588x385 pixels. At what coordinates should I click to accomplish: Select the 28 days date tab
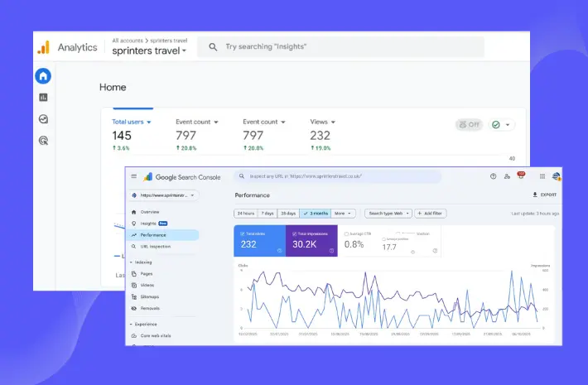[288, 214]
